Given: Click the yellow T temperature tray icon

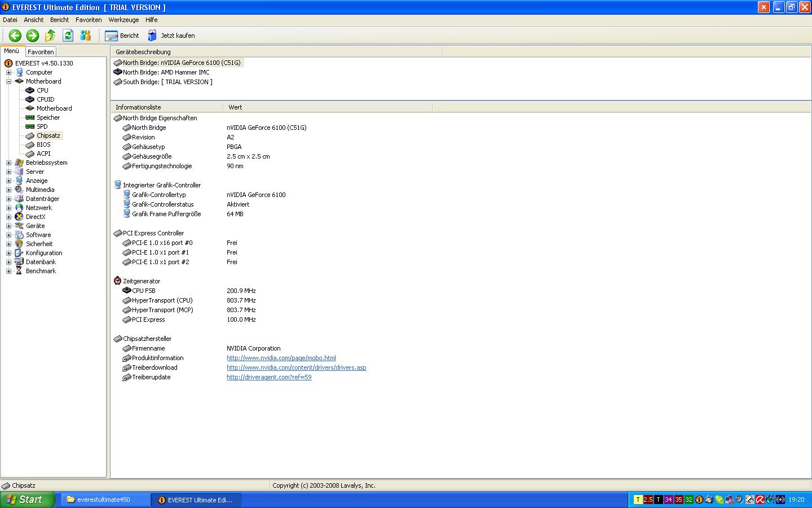Looking at the screenshot, I should click(x=638, y=500).
